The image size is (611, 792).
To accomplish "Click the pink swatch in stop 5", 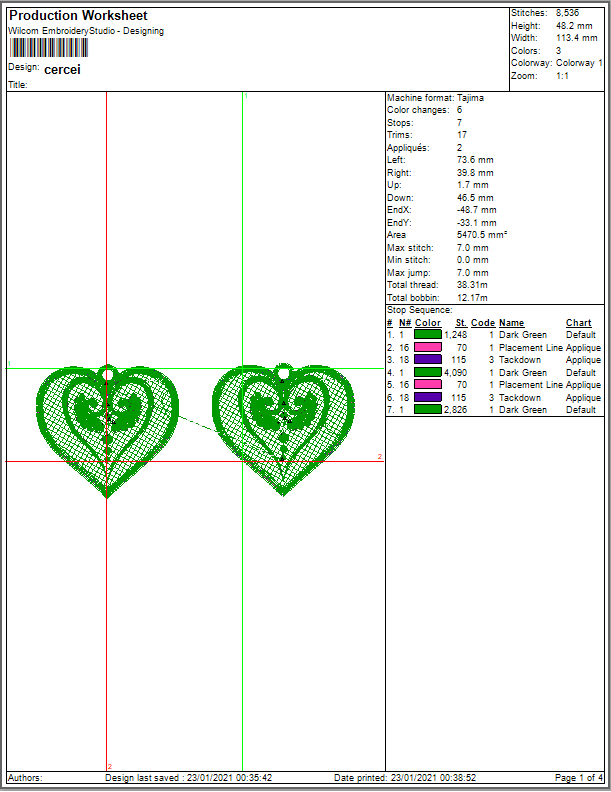I will click(428, 384).
